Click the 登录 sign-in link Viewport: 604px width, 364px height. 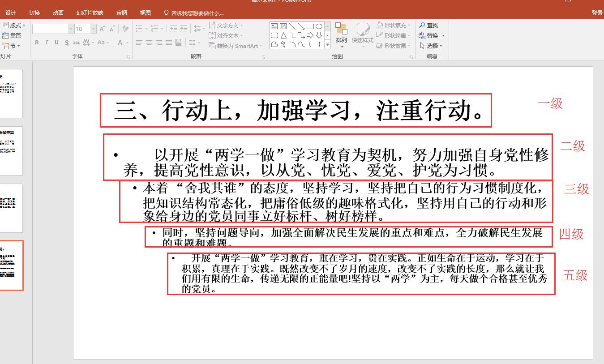[597, 13]
